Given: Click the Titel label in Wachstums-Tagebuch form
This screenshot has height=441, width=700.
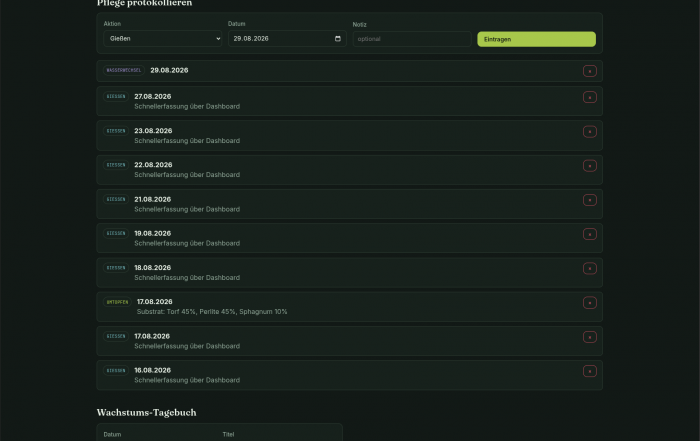Looking at the screenshot, I should [x=228, y=434].
